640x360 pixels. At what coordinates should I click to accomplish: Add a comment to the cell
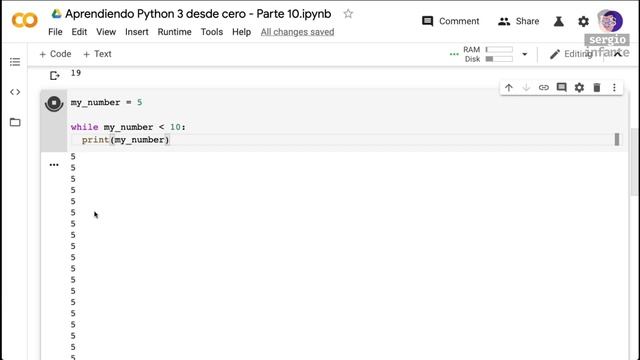coord(562,87)
